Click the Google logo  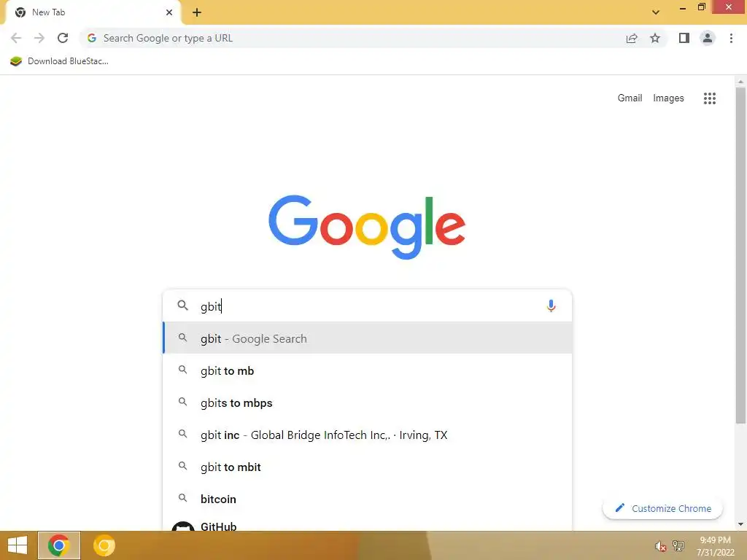pyautogui.click(x=367, y=227)
